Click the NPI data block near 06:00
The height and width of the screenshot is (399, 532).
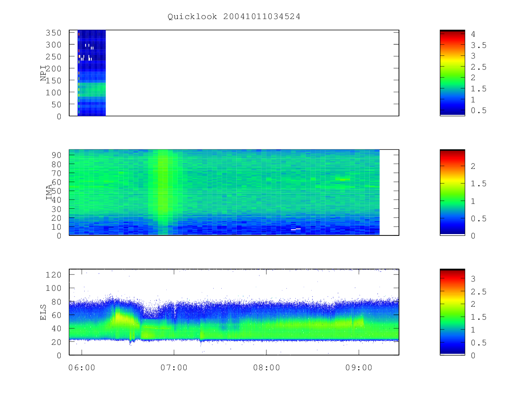[92, 73]
